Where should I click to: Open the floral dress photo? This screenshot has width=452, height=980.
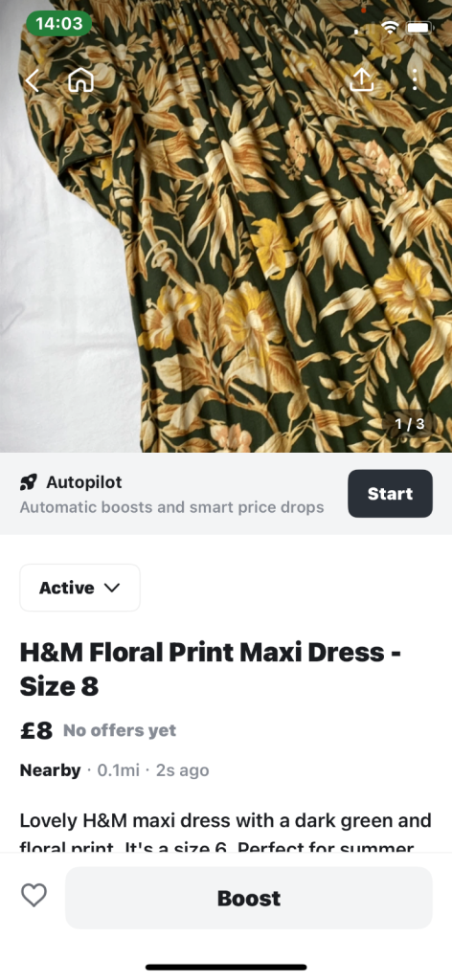[226, 226]
